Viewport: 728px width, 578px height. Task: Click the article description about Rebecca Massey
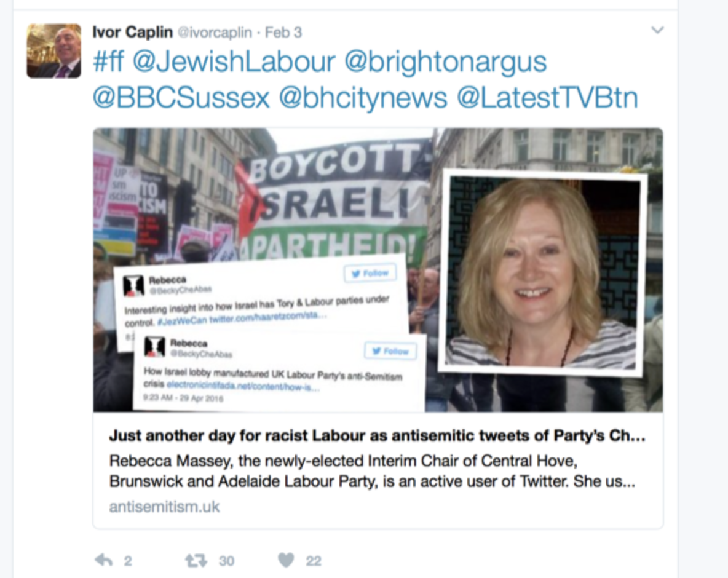coord(372,471)
